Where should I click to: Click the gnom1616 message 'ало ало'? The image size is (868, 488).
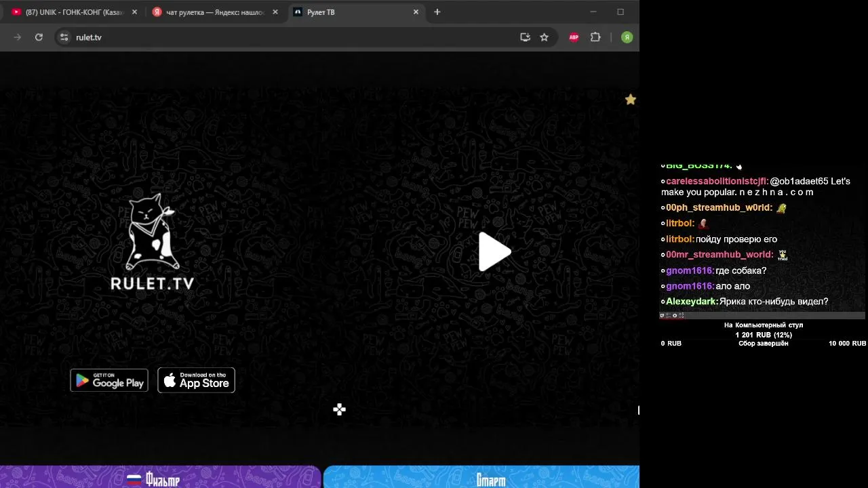pos(733,287)
